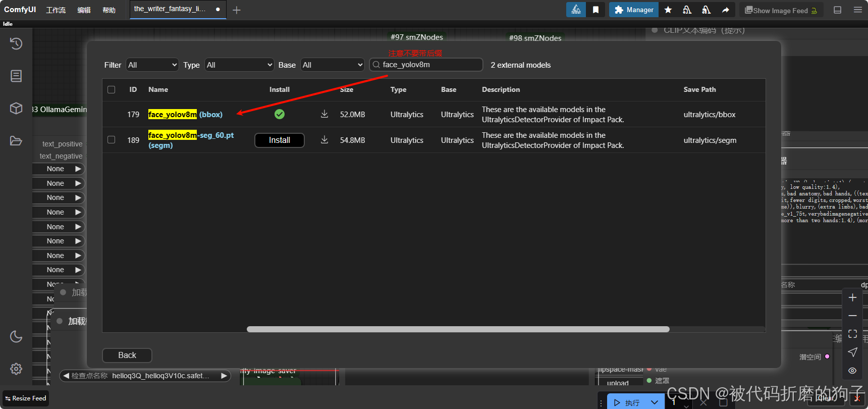868x409 pixels.
Task: Click the ComfyUI logo text
Action: tap(20, 9)
